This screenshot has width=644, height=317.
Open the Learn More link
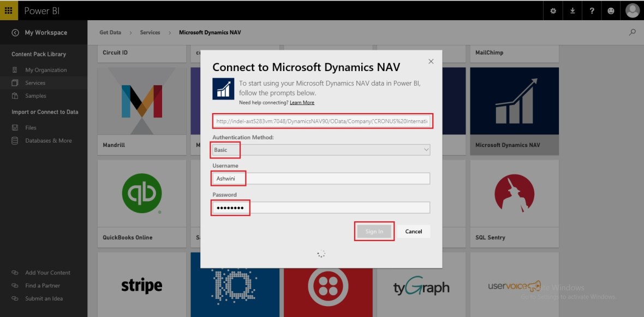(x=302, y=102)
